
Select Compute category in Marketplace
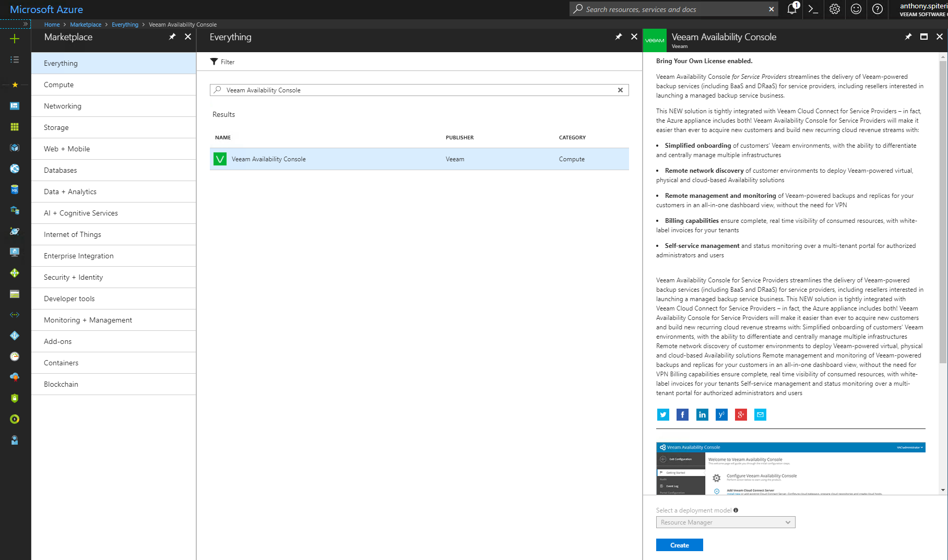114,85
